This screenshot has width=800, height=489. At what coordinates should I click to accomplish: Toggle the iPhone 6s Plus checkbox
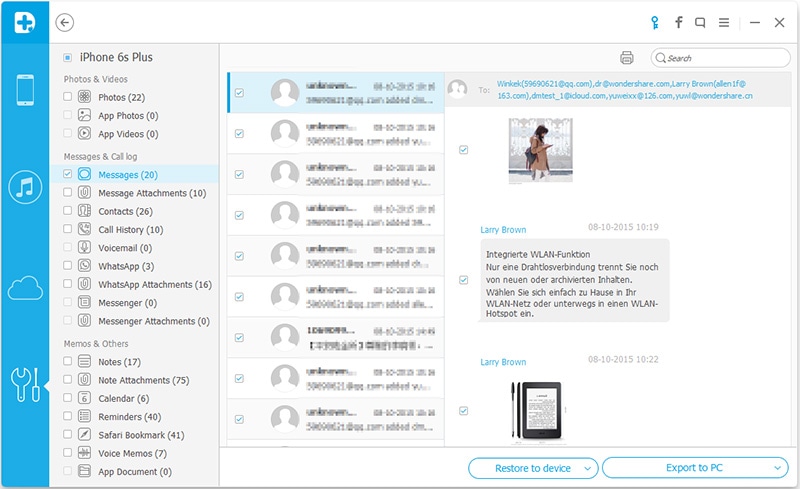click(67, 58)
